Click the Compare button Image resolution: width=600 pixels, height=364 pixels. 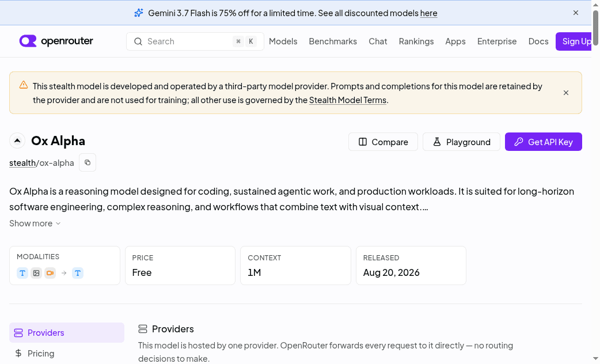[383, 142]
